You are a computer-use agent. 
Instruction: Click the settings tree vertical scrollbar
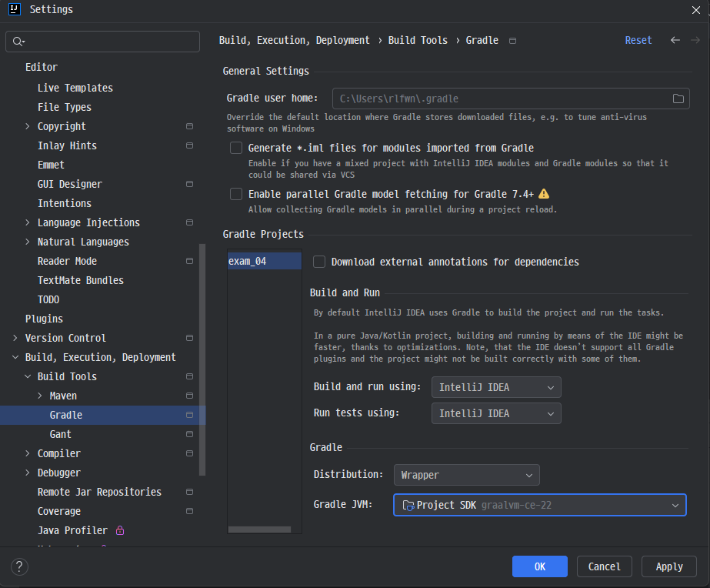[x=202, y=360]
